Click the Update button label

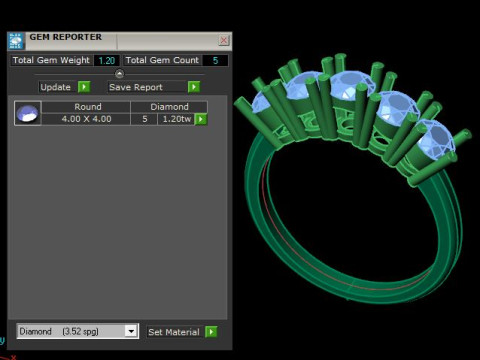tap(56, 87)
